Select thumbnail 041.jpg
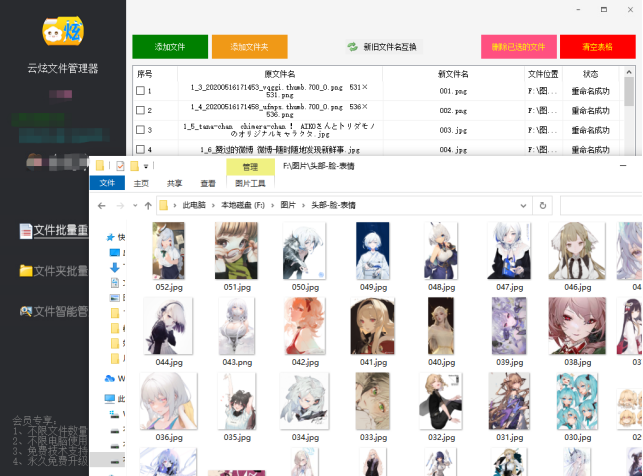The height and width of the screenshot is (476, 643). pyautogui.click(x=372, y=326)
